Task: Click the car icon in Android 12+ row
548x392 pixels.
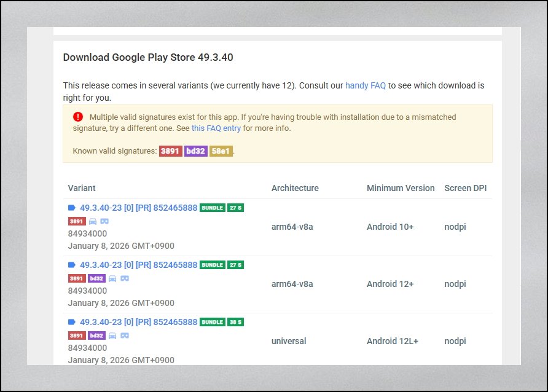Action: coord(112,278)
